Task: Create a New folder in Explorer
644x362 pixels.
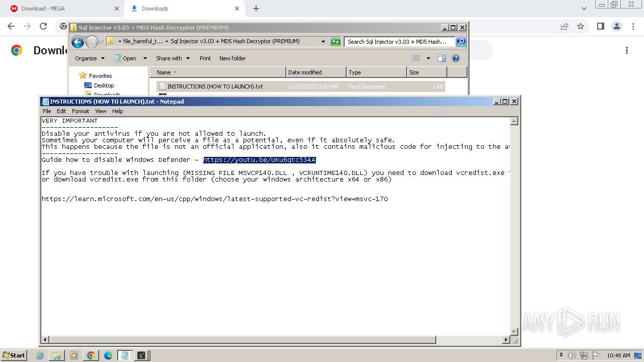Action: coord(232,58)
